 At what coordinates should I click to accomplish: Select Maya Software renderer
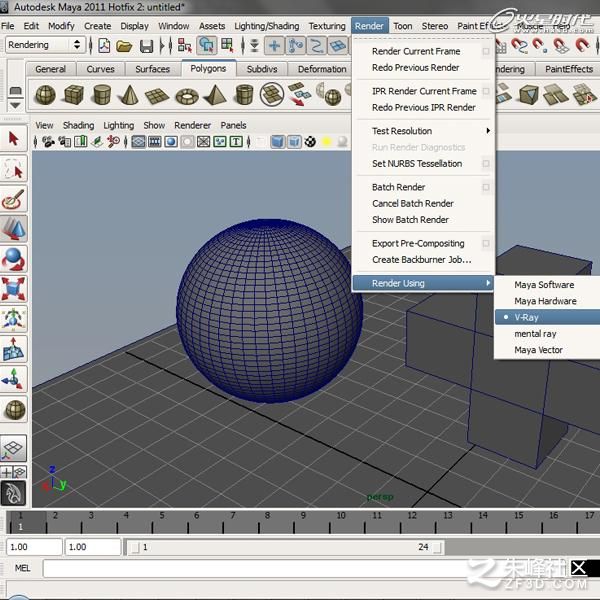click(544, 285)
